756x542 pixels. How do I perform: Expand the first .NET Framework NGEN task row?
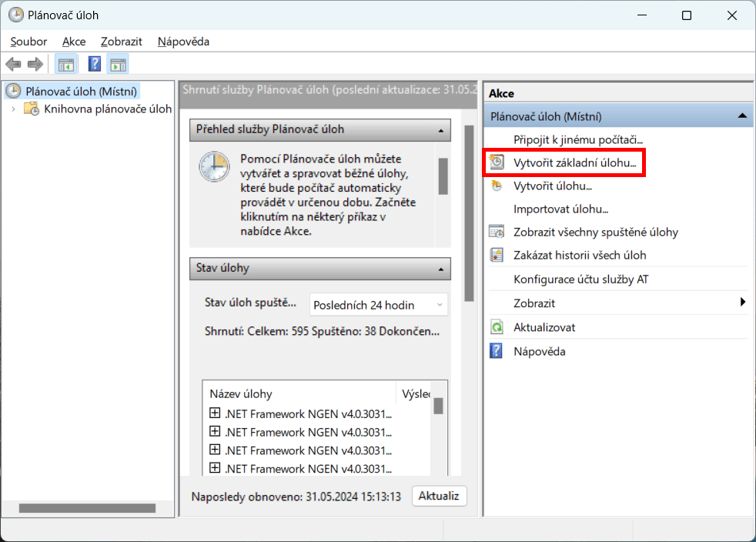pos(215,413)
